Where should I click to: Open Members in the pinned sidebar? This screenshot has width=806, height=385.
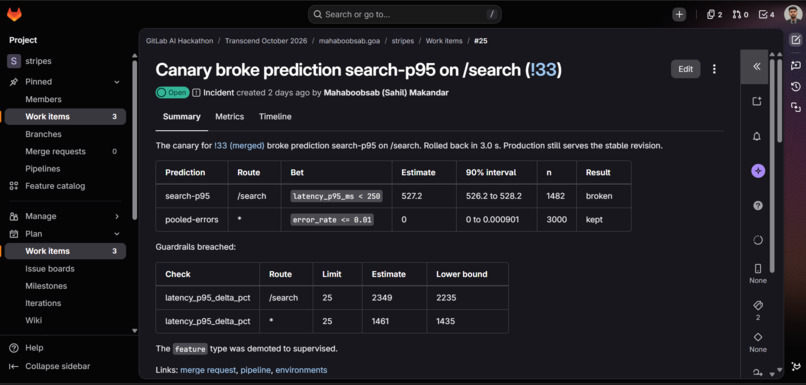(43, 99)
